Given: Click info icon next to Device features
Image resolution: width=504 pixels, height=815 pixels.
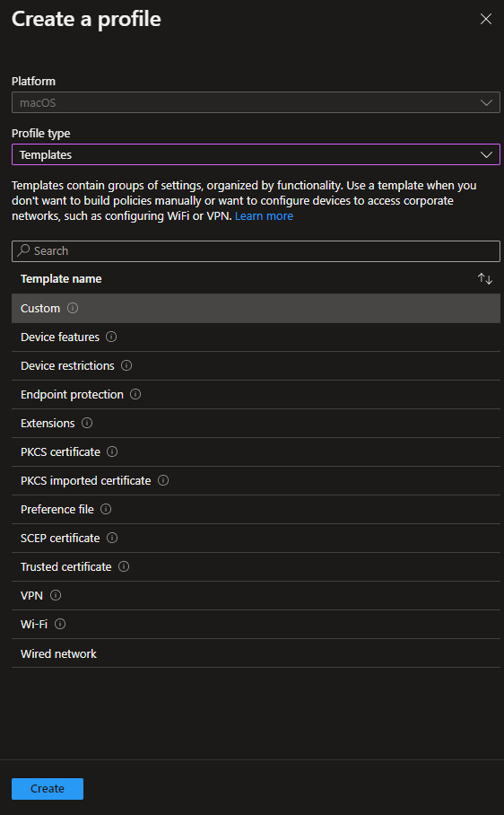Looking at the screenshot, I should click(x=111, y=337).
